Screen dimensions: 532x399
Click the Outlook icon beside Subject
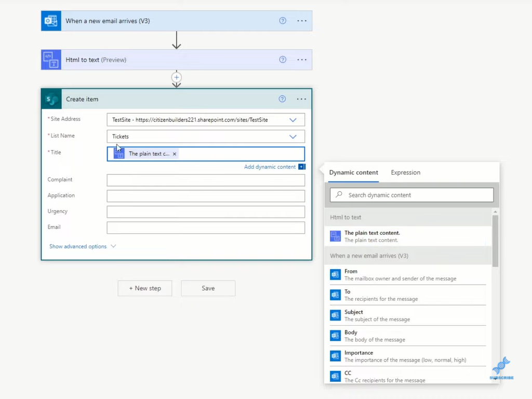click(x=335, y=315)
